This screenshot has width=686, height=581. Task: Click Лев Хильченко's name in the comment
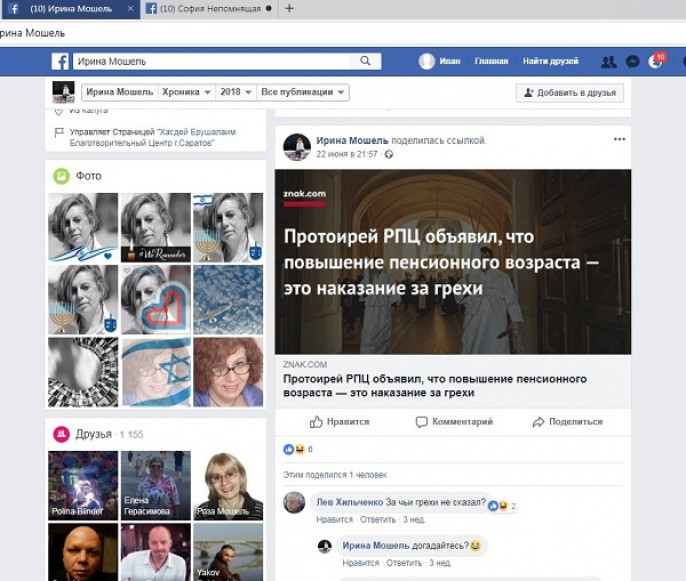pos(350,502)
